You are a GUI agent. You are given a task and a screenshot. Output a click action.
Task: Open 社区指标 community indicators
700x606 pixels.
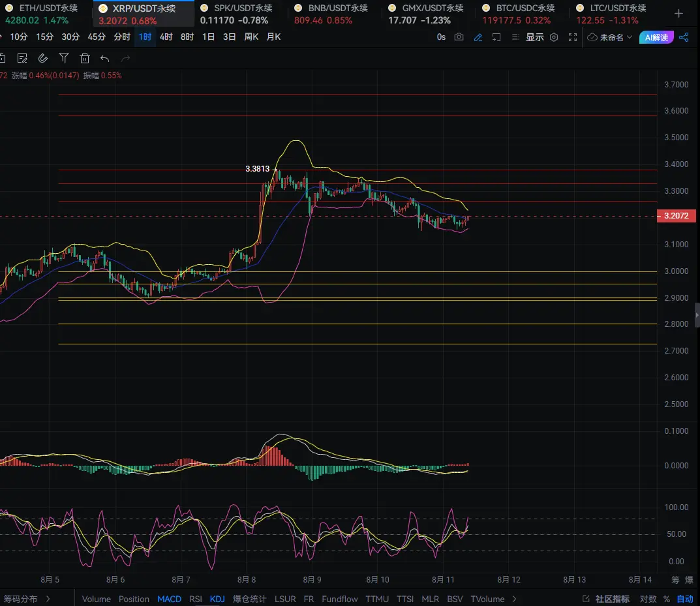coord(612,599)
